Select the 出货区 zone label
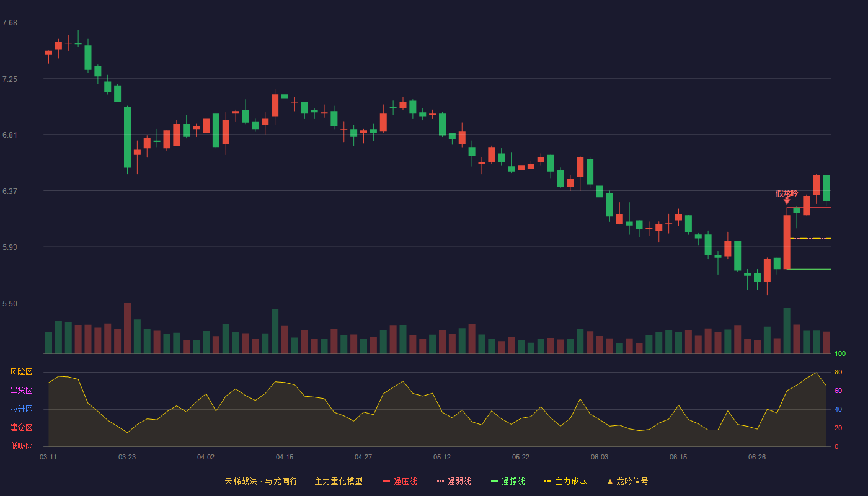Screen dimensions: 868x496 point(21,391)
